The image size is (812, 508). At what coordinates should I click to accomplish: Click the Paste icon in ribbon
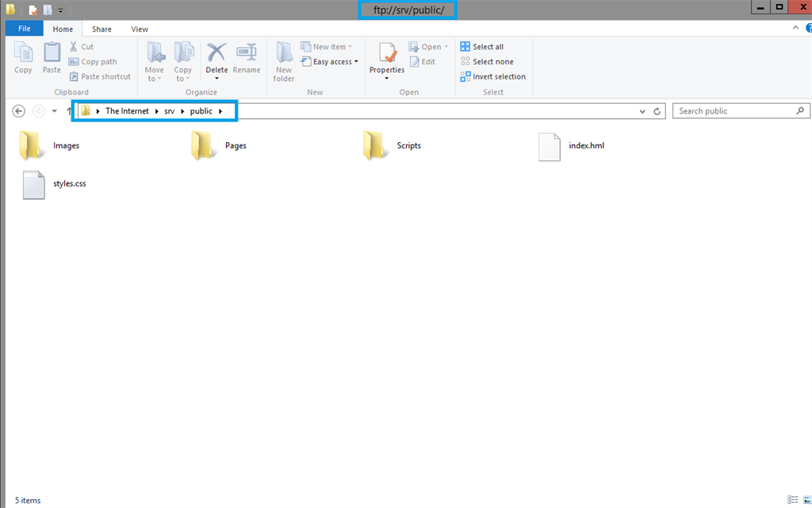coord(52,53)
